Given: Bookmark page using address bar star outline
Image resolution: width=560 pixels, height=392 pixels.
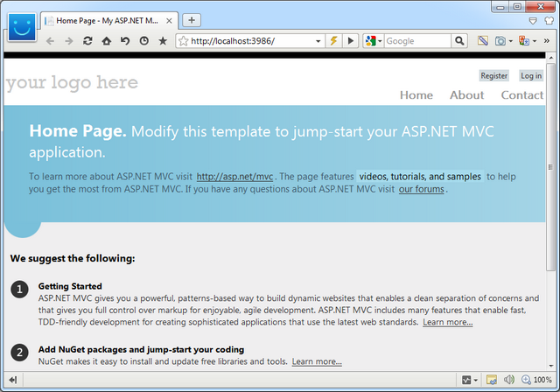Looking at the screenshot, I should point(183,41).
